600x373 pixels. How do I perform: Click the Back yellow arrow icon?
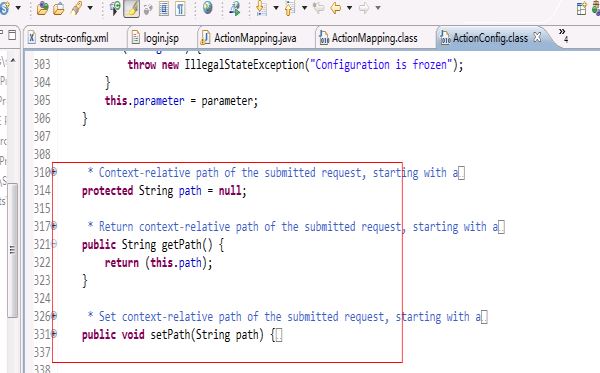coord(336,8)
